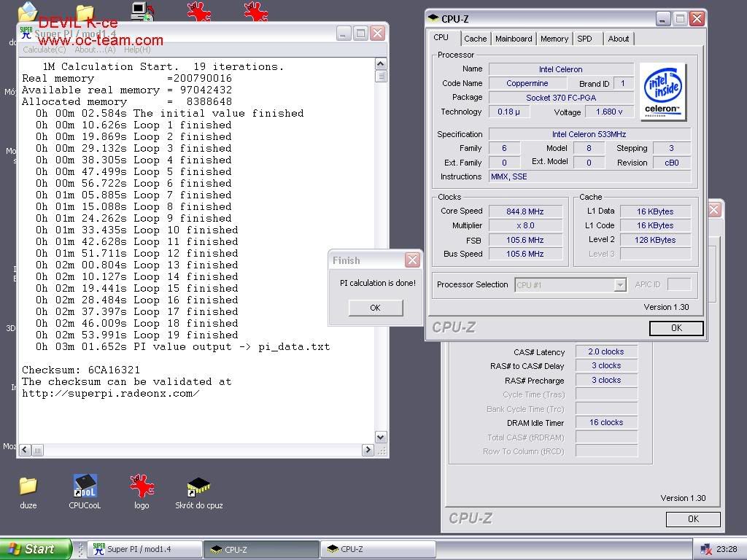
Task: Open the About menu in Super PI
Action: [x=95, y=50]
